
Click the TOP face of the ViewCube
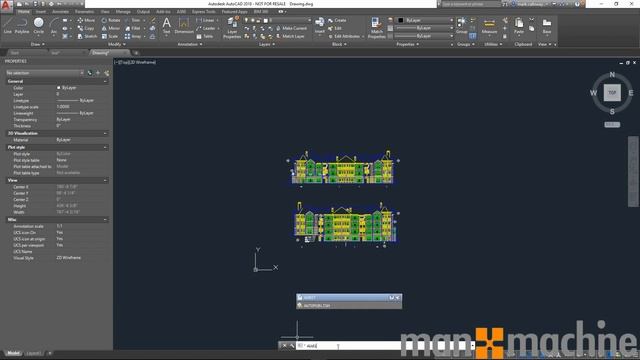(x=612, y=93)
